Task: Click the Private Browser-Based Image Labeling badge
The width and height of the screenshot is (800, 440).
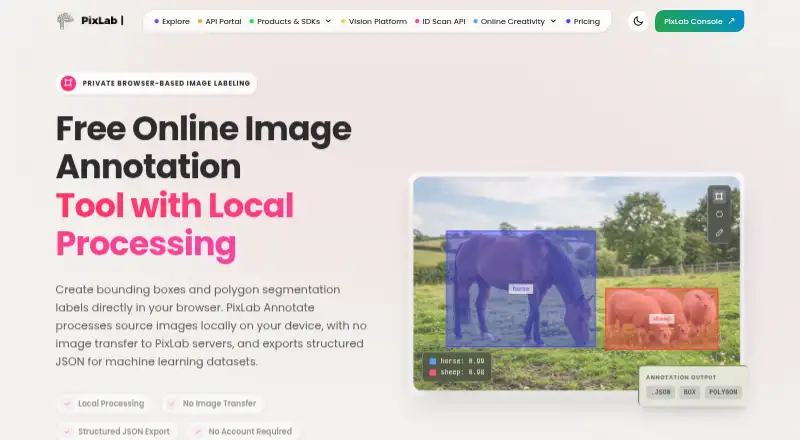Action: tap(156, 83)
